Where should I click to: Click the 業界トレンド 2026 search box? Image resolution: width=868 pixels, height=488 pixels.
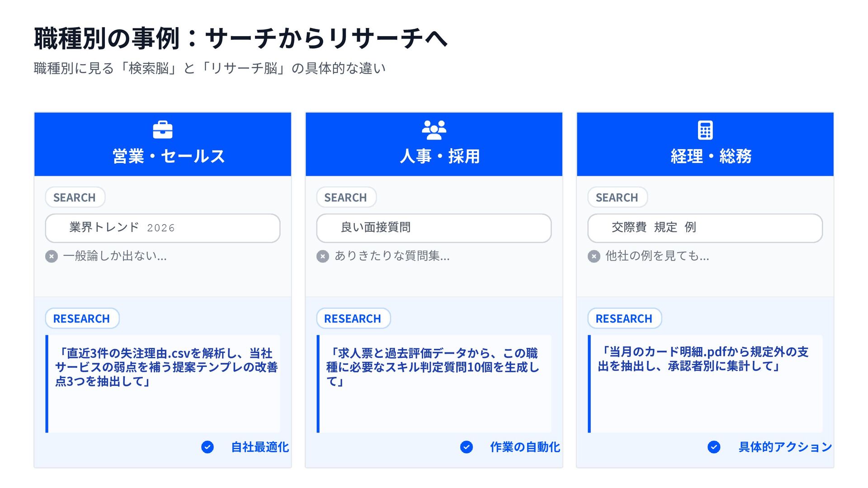point(163,228)
